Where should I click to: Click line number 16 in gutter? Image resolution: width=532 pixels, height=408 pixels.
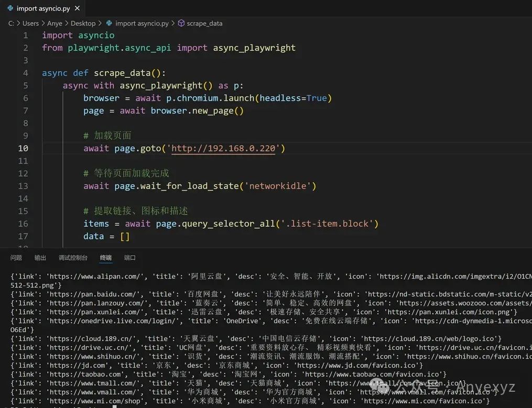pos(23,224)
